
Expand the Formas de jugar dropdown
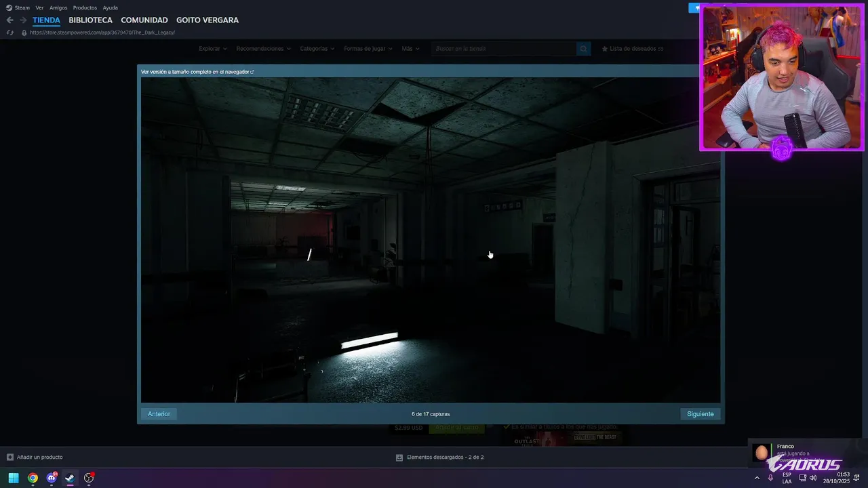coord(368,49)
